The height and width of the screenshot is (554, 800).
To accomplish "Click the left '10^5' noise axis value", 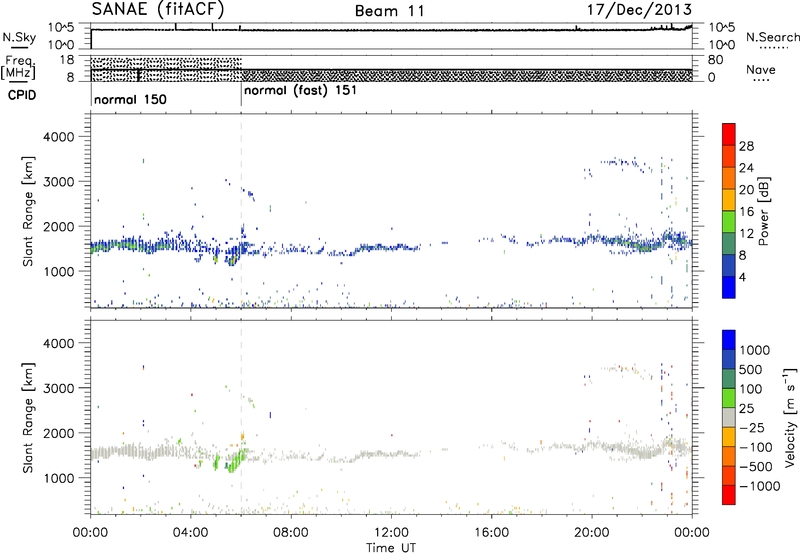I will [61, 28].
